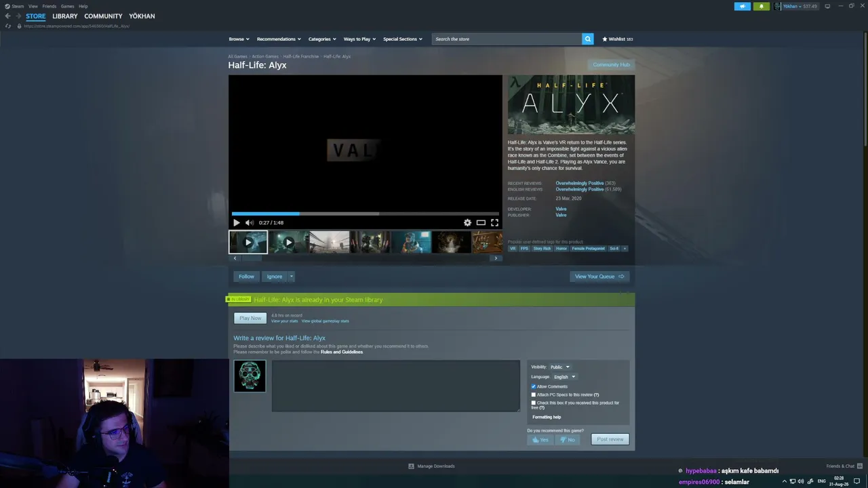This screenshot has width=868, height=488.
Task: Open the Ways to Play dropdown
Action: [359, 39]
